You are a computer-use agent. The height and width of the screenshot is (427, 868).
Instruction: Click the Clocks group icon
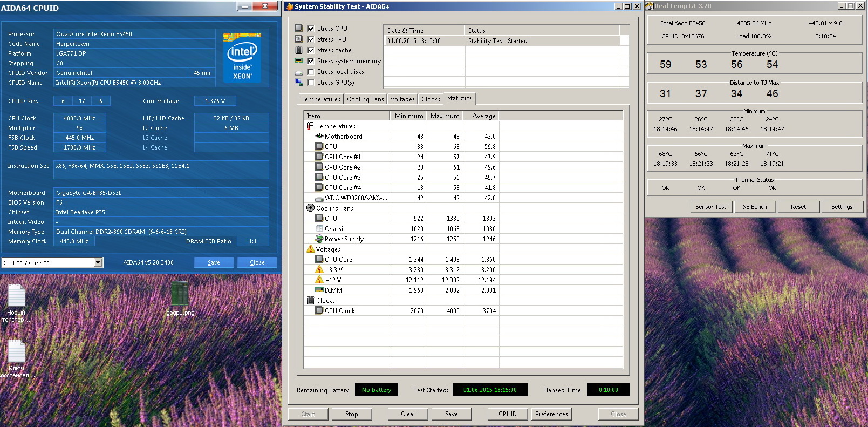tap(310, 300)
